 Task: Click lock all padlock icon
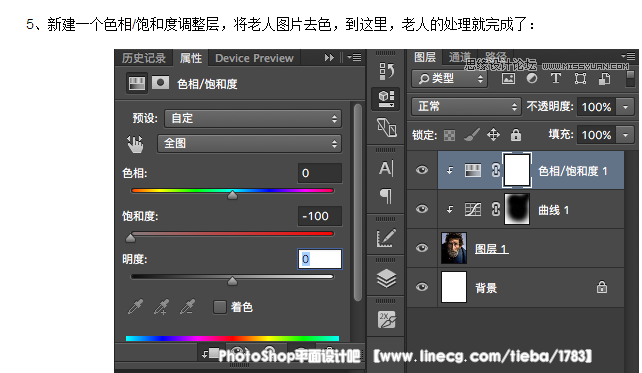click(516, 135)
